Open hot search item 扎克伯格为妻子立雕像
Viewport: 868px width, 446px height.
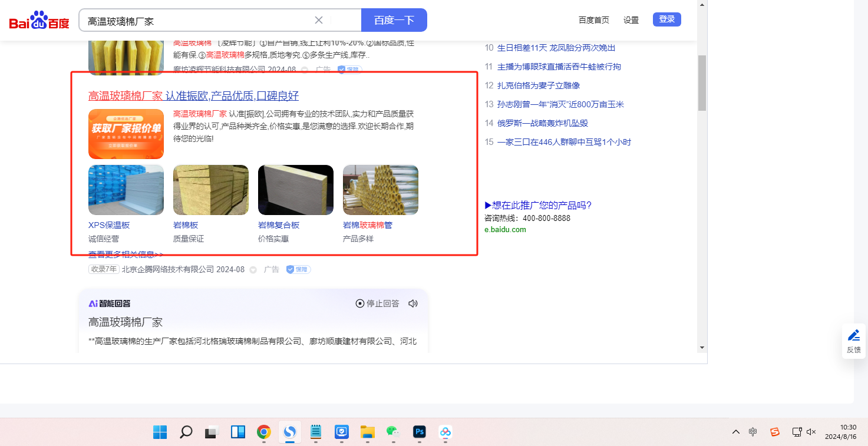point(538,85)
